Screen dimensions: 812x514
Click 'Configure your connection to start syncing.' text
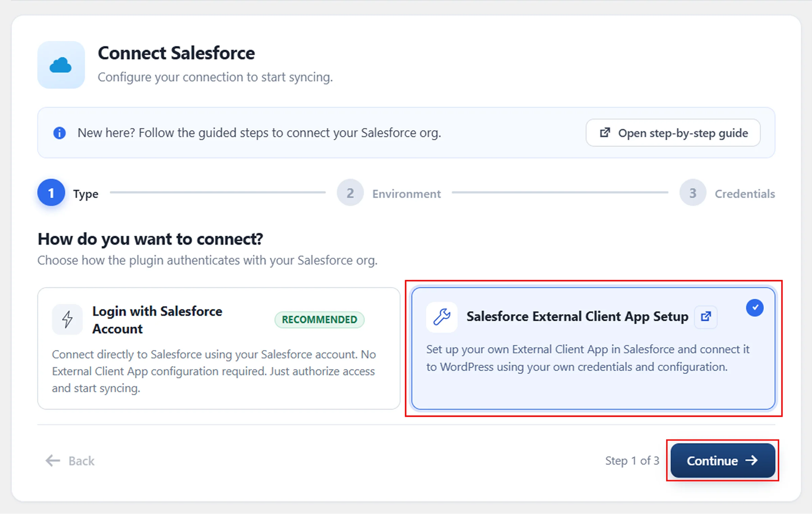(x=216, y=78)
